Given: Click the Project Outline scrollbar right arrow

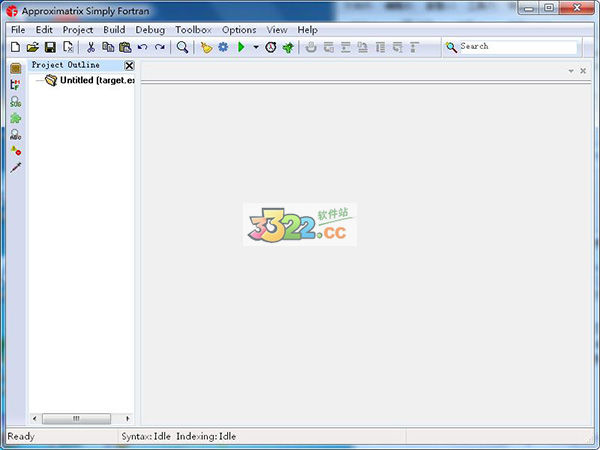Looking at the screenshot, I should click(128, 419).
